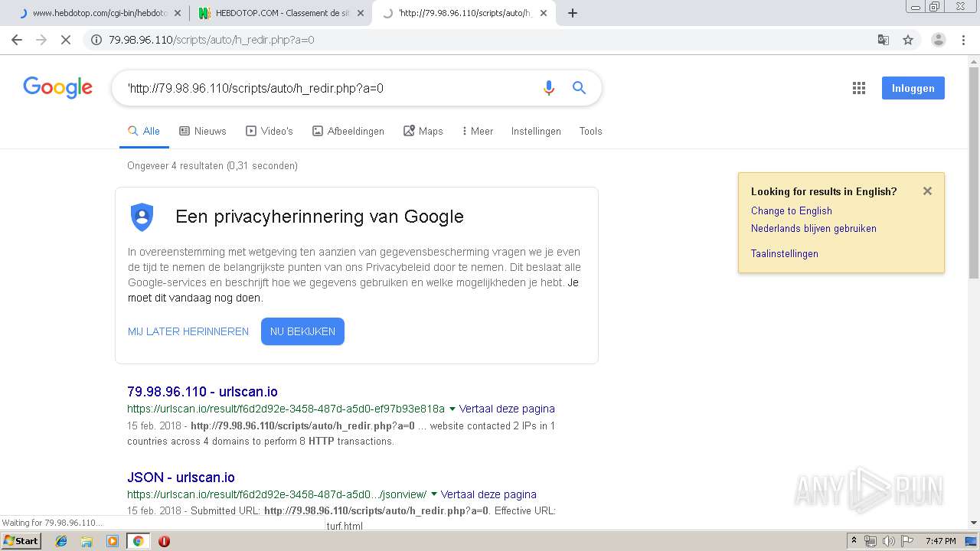Viewport: 980px width, 551px height.
Task: Click the privacy shield icon
Action: pos(142,217)
